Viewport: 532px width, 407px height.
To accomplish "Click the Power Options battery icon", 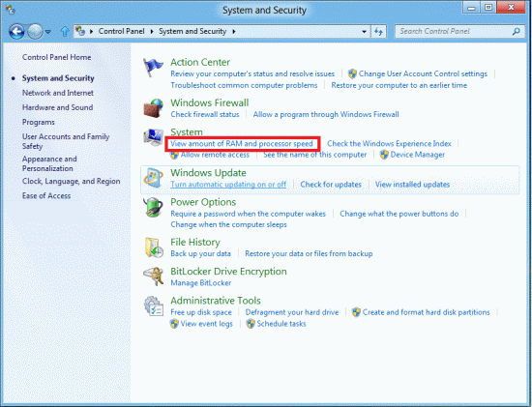I will coord(153,207).
